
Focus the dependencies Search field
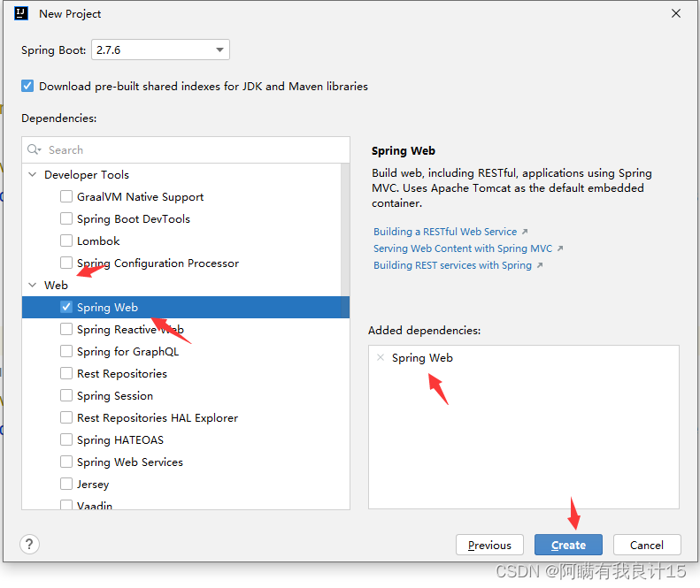tap(186, 150)
